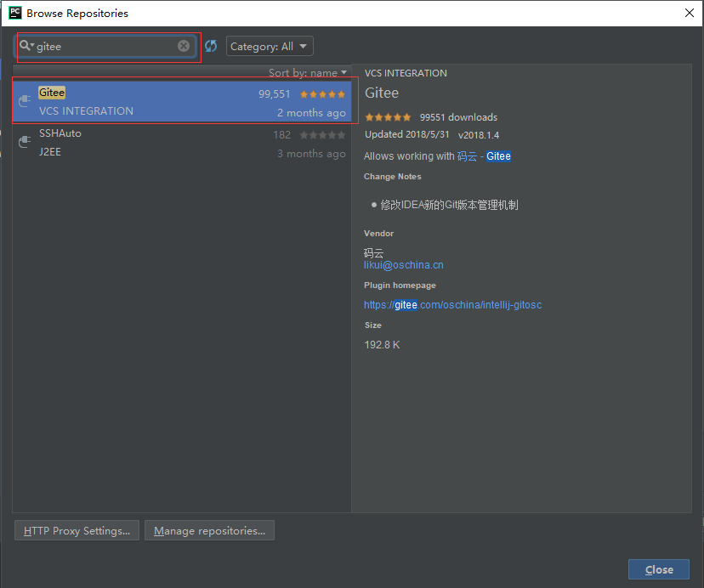Select the SSHAuto plugin row
Image resolution: width=704 pixels, height=588 pixels.
click(x=182, y=142)
